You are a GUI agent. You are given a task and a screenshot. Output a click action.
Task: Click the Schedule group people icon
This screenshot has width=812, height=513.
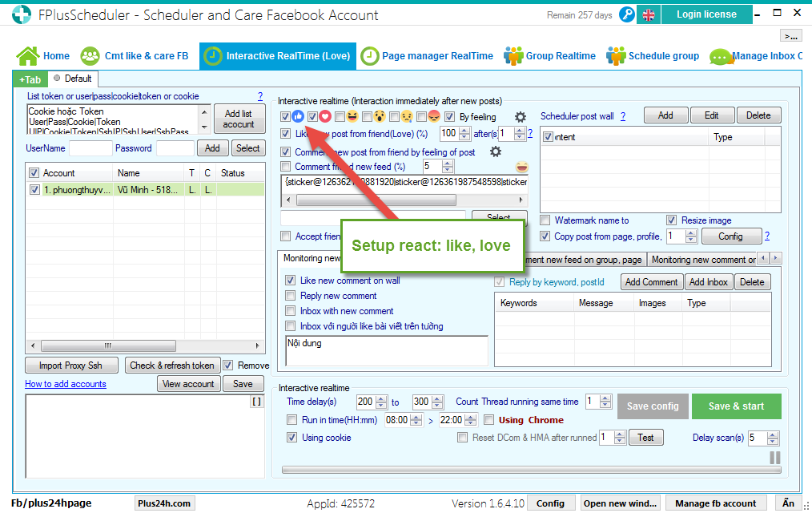tap(616, 56)
